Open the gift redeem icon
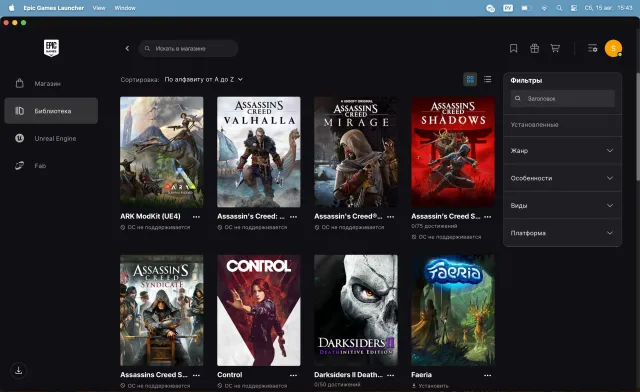The width and height of the screenshot is (640, 392). tap(534, 48)
